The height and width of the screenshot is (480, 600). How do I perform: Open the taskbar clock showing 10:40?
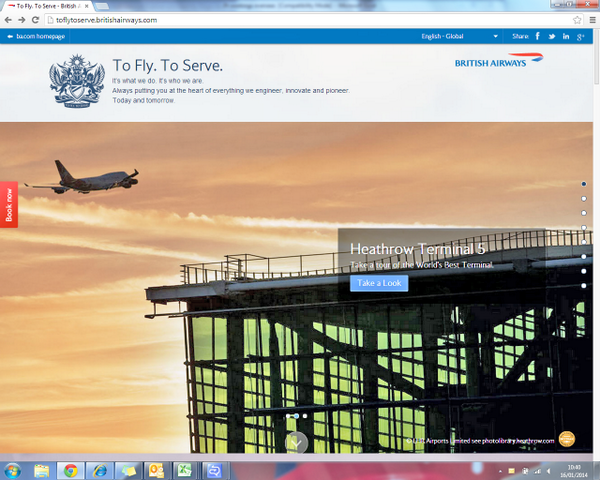pos(574,471)
